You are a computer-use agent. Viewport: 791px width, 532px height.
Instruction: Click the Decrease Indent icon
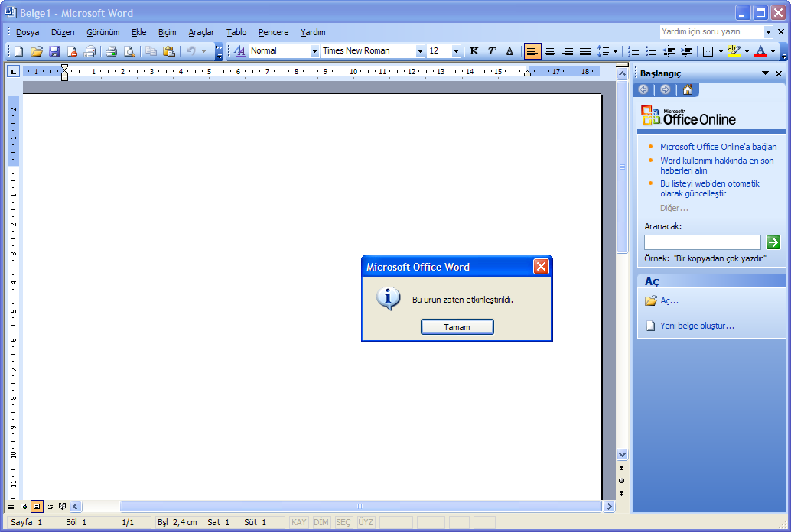[669, 51]
